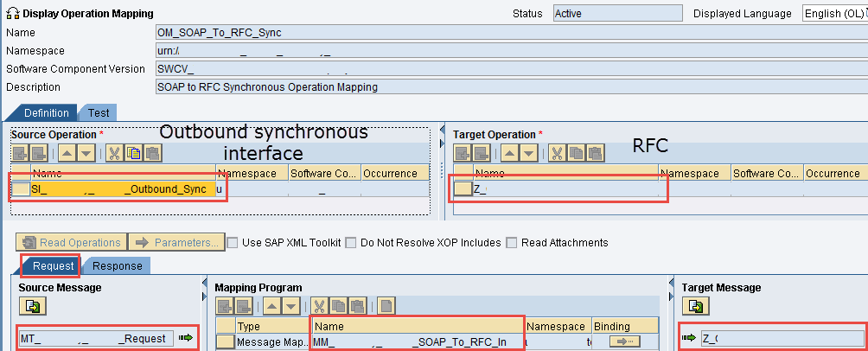
Task: Click the Type column header in Mapping Program
Action: (x=273, y=327)
